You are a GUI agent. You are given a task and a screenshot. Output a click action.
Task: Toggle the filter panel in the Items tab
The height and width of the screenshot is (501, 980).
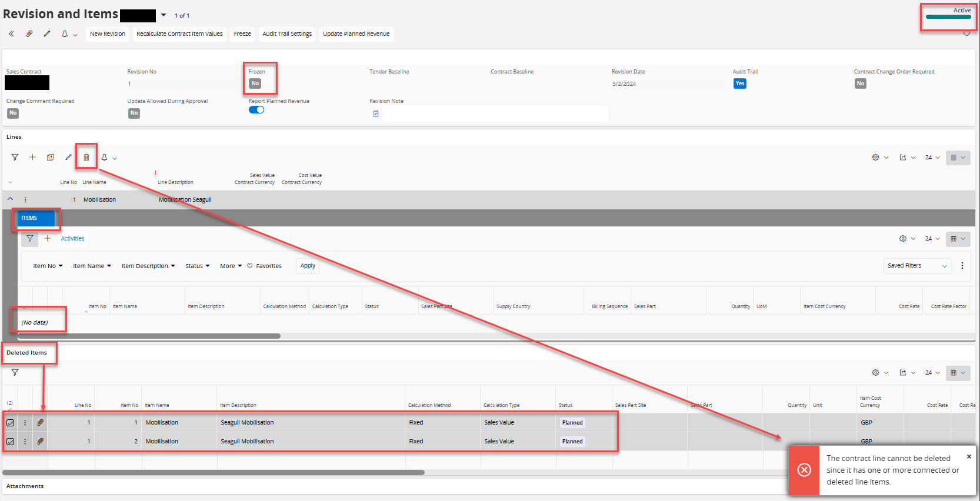(29, 239)
